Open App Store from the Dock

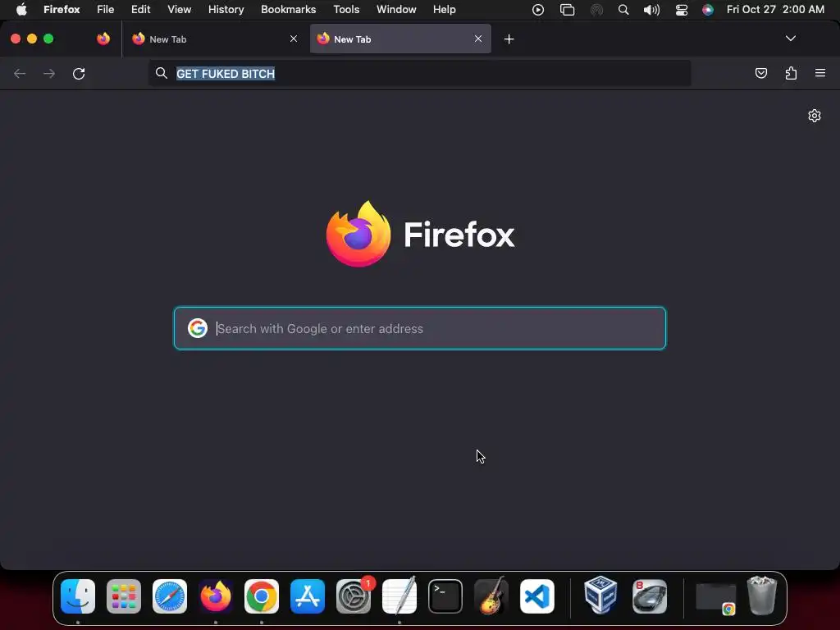pyautogui.click(x=308, y=596)
